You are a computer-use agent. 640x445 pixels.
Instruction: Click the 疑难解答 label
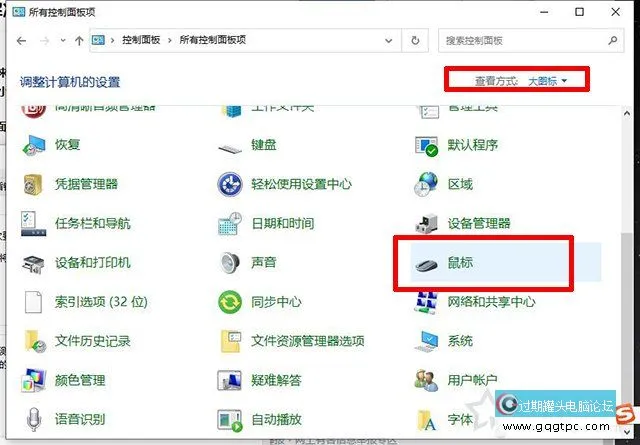(x=276, y=380)
